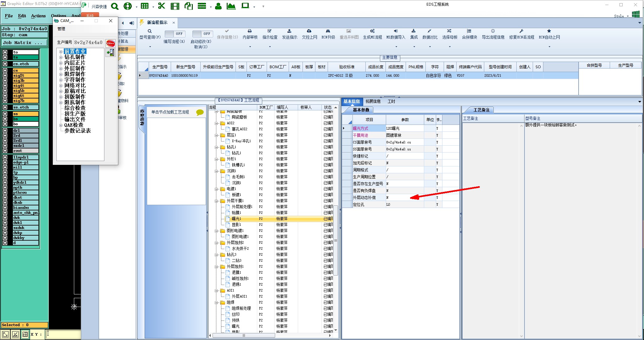The width and height of the screenshot is (644, 340).
Task: Click the green scissors toolbar icon
Action: coord(161,6)
